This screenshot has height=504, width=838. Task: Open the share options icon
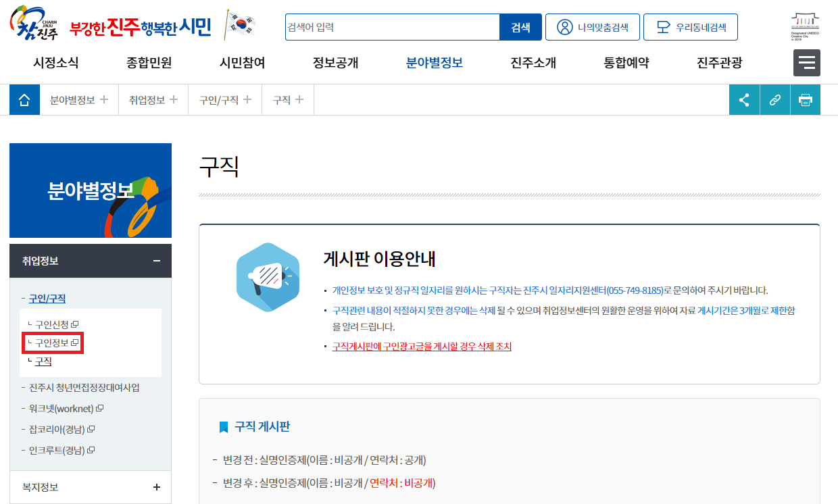click(744, 99)
